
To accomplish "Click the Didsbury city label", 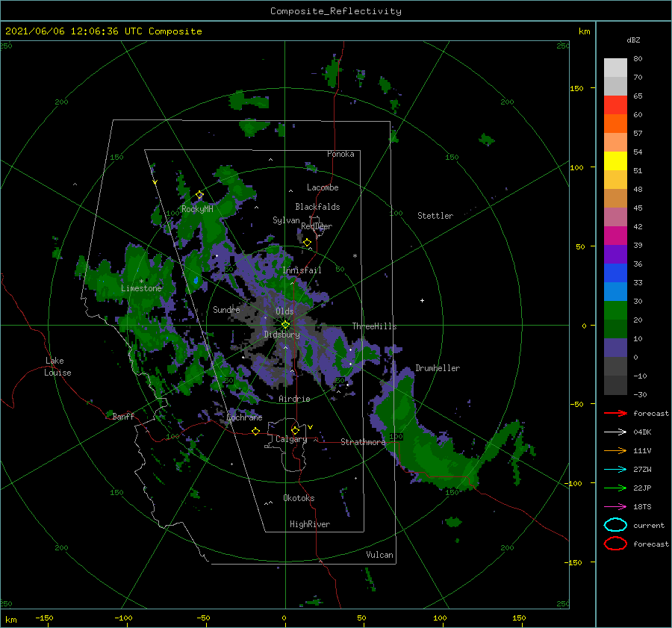I will [x=282, y=335].
